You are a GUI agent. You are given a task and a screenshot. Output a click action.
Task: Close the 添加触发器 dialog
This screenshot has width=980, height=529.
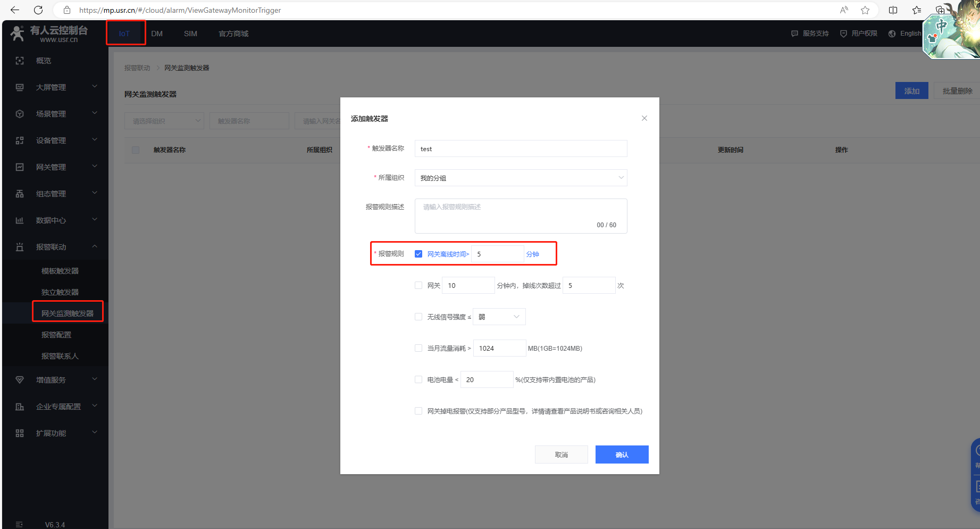coord(644,118)
